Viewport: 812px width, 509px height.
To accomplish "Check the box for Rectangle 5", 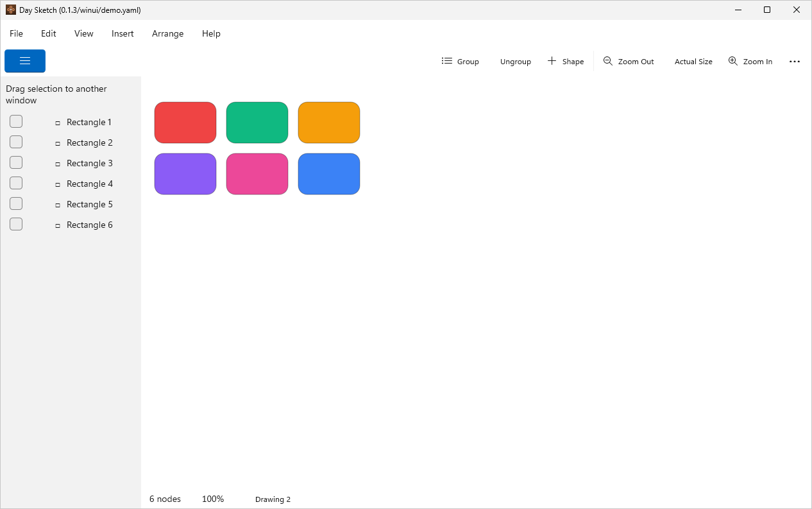I will (16, 203).
